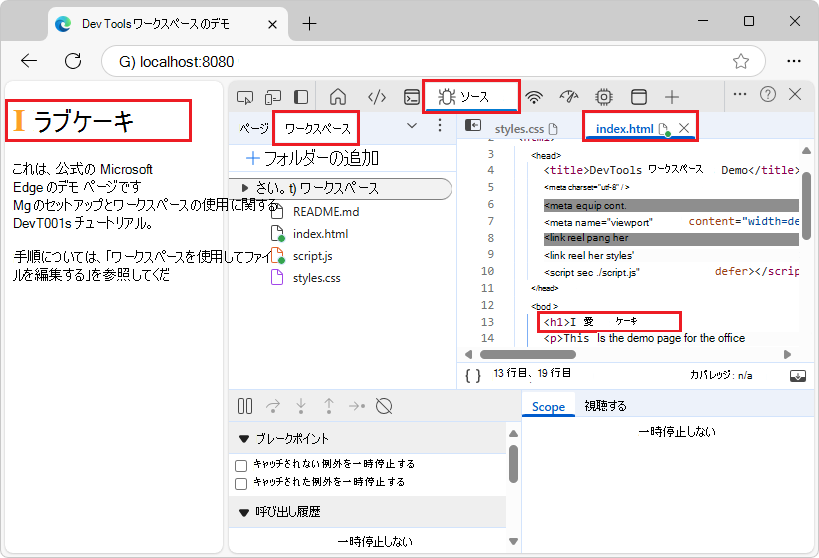
Task: Open the Console tool icon
Action: [412, 97]
